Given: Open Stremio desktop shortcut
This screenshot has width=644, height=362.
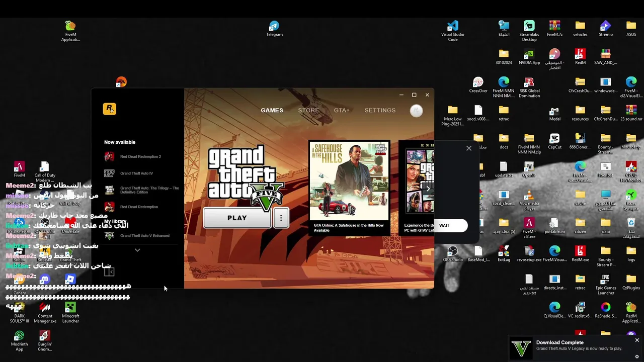Looking at the screenshot, I should (x=606, y=29).
